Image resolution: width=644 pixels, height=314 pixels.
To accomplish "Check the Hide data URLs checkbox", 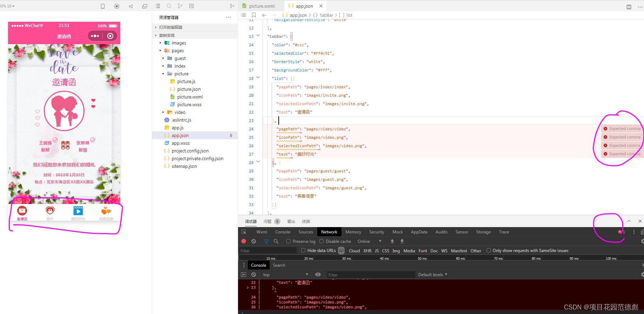I will (303, 250).
